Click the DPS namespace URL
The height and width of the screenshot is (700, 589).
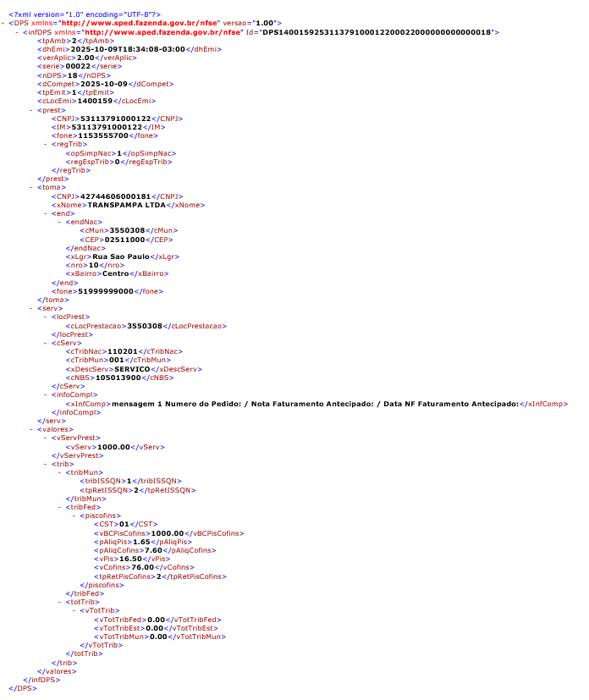pyautogui.click(x=140, y=23)
